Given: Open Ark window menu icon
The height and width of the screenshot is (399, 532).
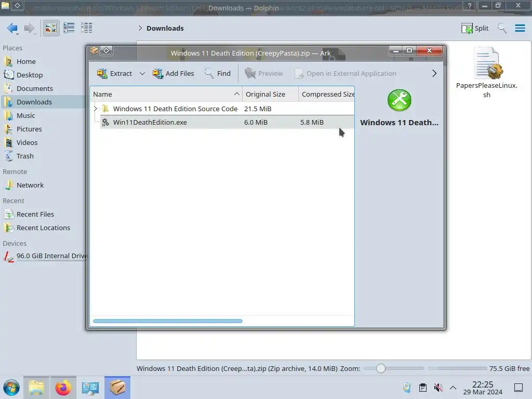Looking at the screenshot, I should pyautogui.click(x=94, y=51).
